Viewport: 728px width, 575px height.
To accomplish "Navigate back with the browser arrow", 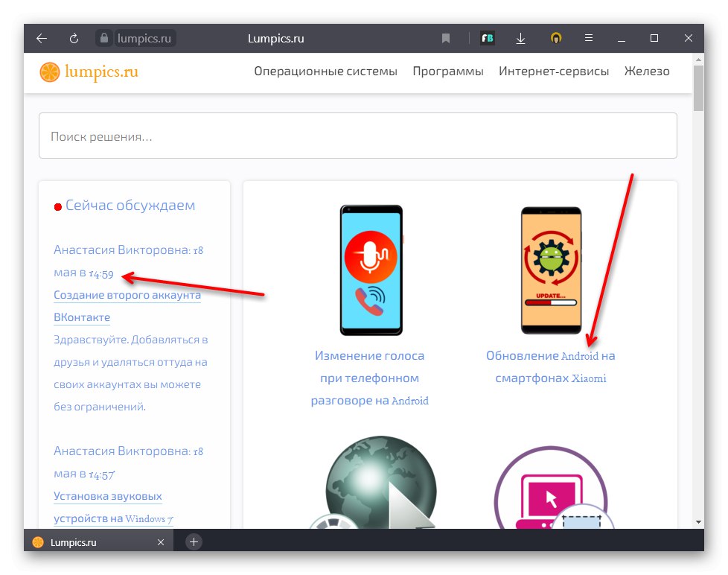I will pos(41,38).
